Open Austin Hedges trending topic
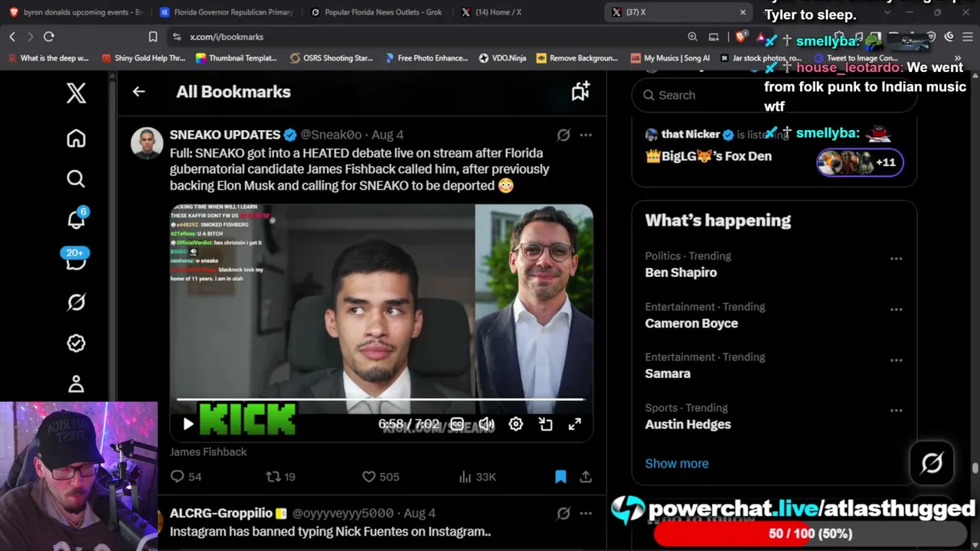Screen dimensions: 980x551 coord(688,424)
